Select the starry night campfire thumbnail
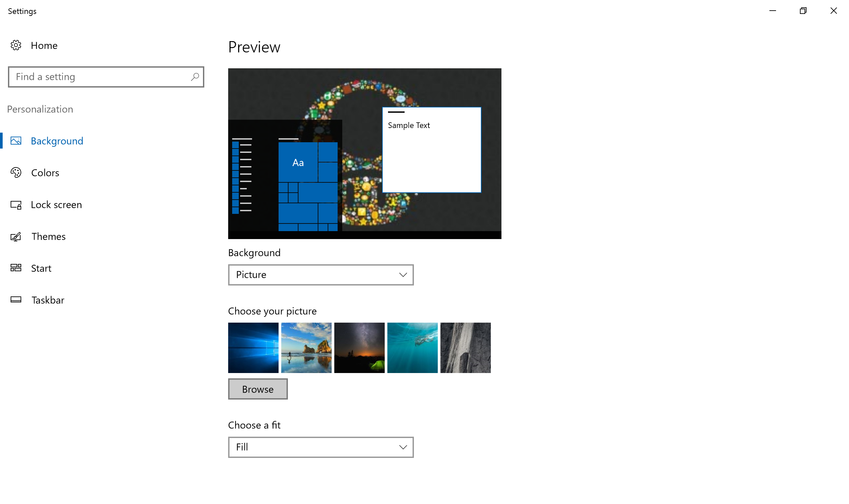The height and width of the screenshot is (504, 849). click(359, 347)
